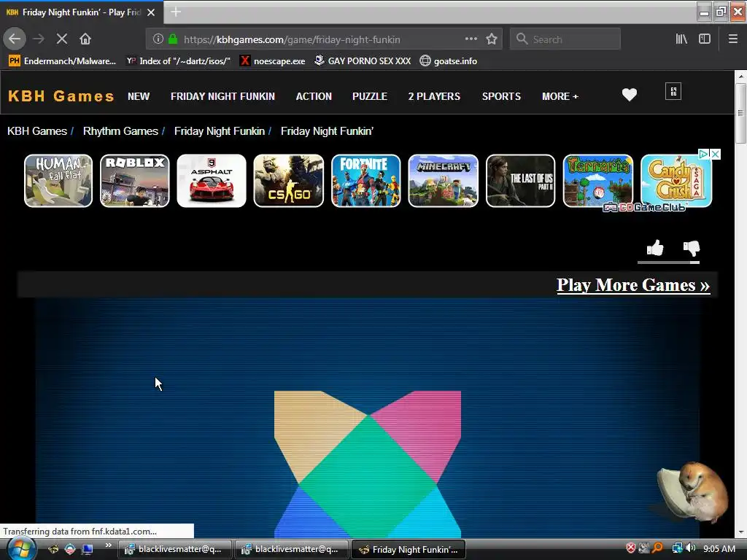Click the Fortnite thumbnail
The height and width of the screenshot is (560, 747).
pos(366,181)
